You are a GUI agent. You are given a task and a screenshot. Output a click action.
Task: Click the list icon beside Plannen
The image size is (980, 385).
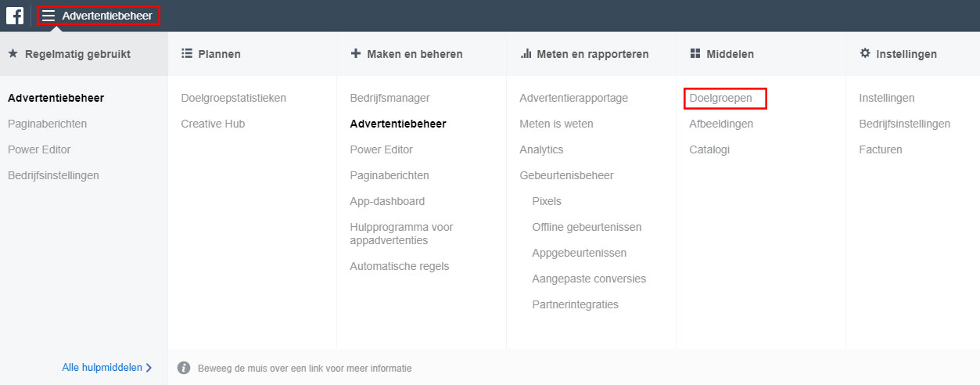click(186, 54)
